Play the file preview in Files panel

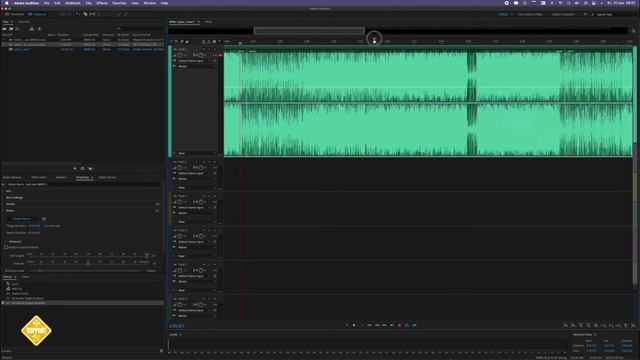(75, 169)
